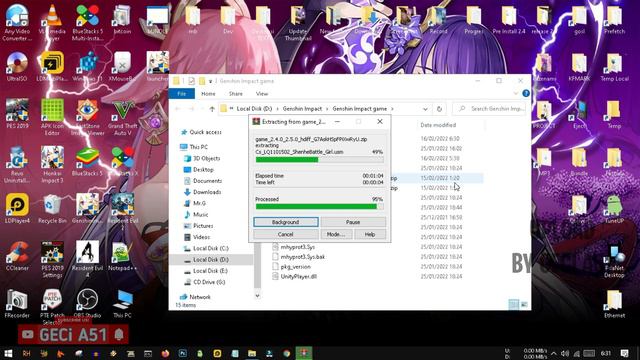Click the current file progress bar

pos(320,160)
